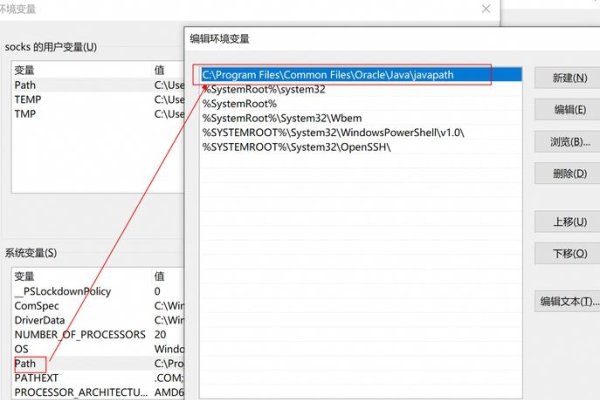
Task: Click the 删除(D) delete button
Action: point(567,173)
